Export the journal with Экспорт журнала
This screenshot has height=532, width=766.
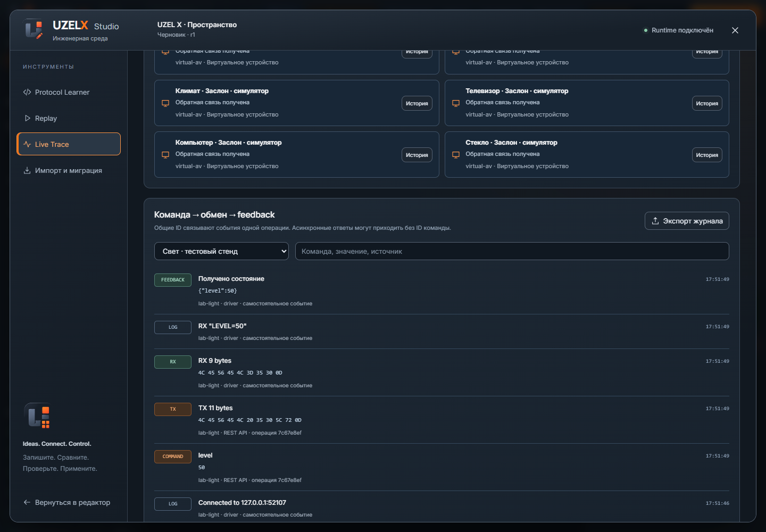coord(687,221)
